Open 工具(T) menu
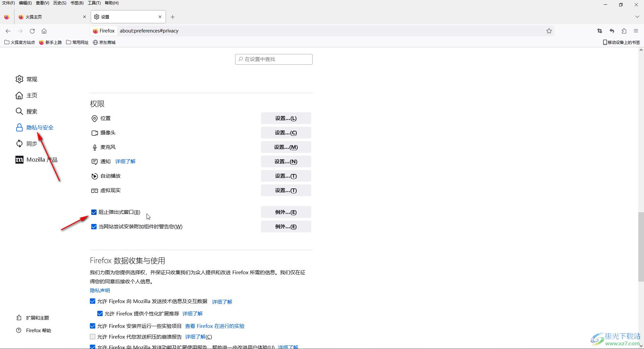Viewport: 644px width, 349px height. [x=94, y=3]
